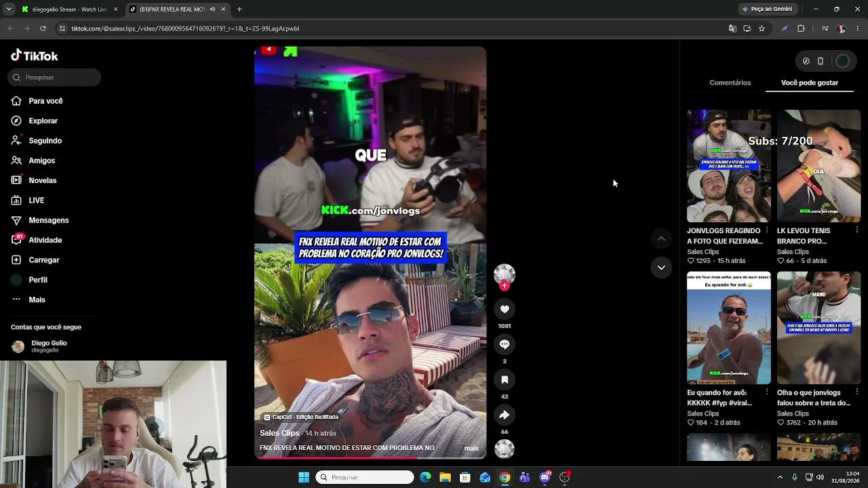Open a new browser tab
This screenshot has width=868, height=488.
click(x=239, y=9)
